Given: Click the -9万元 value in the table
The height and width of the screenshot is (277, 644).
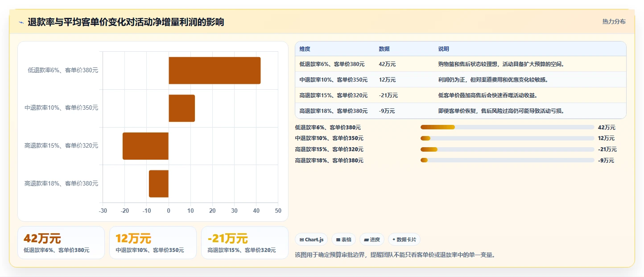Looking at the screenshot, I should [387, 111].
